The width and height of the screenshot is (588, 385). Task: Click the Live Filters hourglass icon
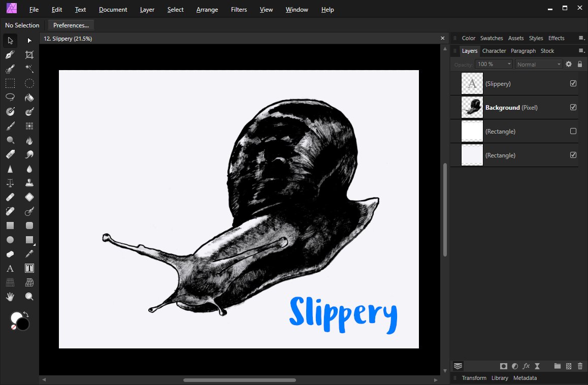537,366
